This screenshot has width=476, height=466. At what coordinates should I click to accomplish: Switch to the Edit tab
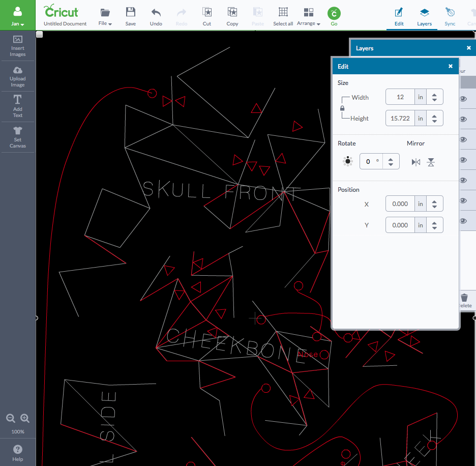(x=399, y=17)
